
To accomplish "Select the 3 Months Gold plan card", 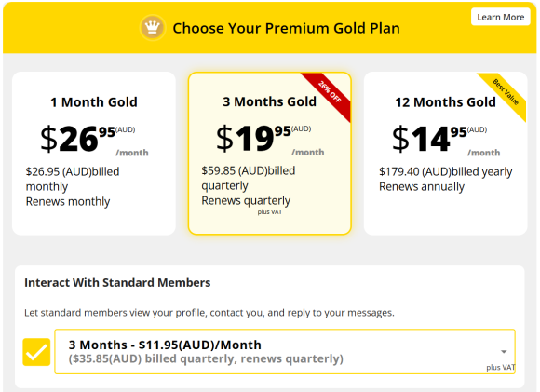I will tap(270, 154).
